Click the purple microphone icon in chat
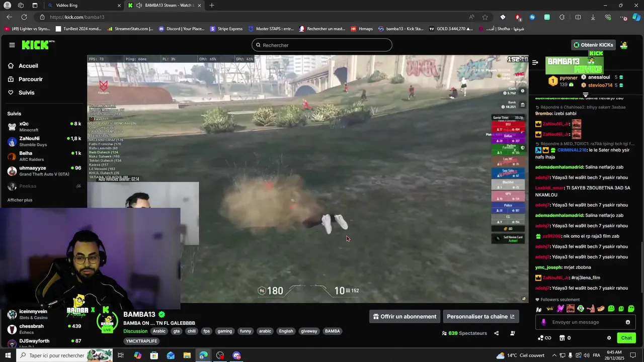Screen dimensions: 644x362 point(543,322)
